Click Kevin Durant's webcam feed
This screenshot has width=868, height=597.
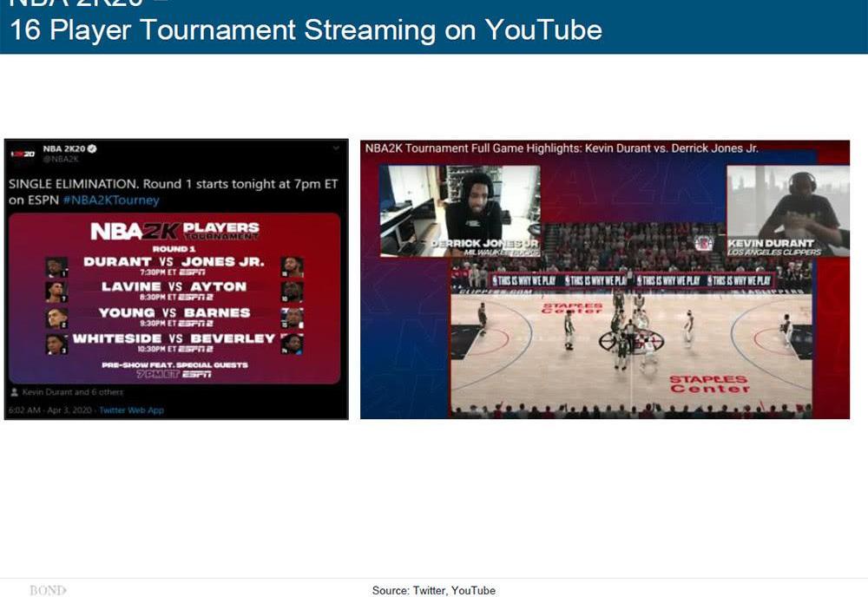tap(786, 210)
